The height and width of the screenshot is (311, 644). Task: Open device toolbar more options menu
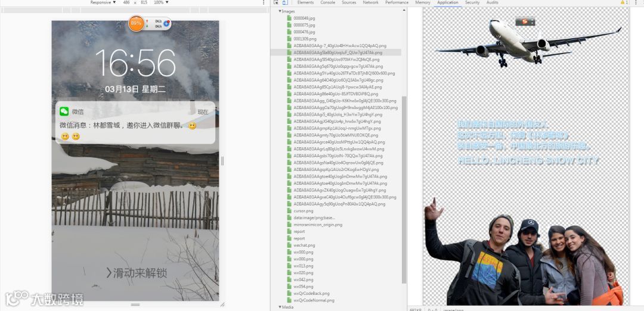[x=264, y=2]
